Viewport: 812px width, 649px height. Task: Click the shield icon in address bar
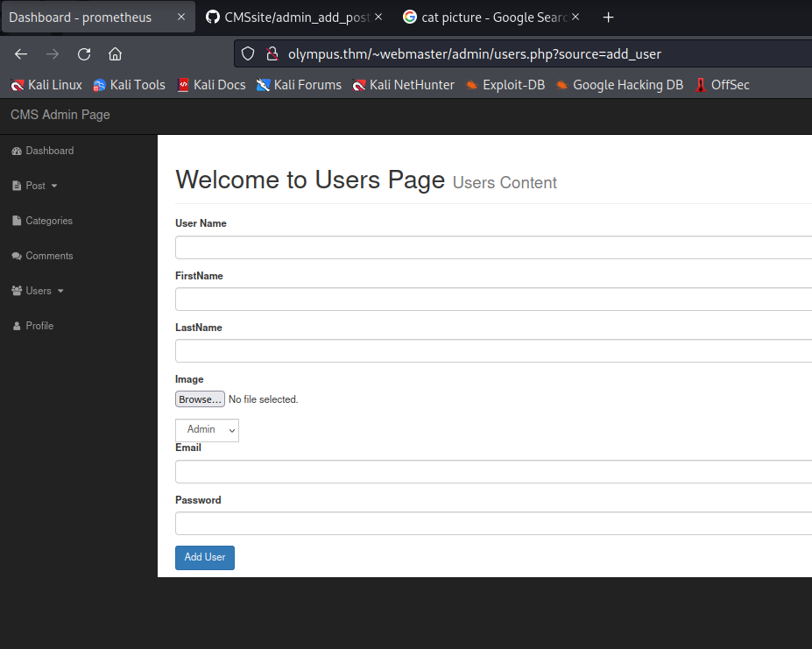pyautogui.click(x=248, y=54)
